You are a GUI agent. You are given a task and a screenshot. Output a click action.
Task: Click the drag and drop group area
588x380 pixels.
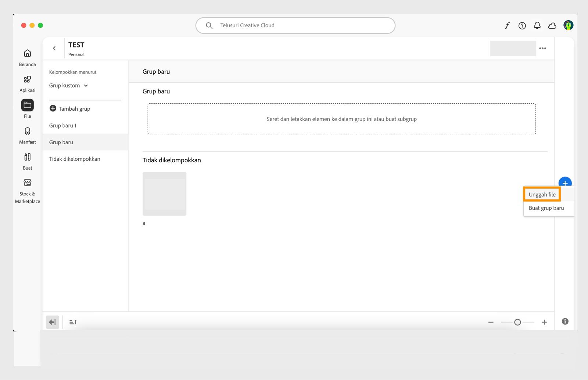[341, 119]
